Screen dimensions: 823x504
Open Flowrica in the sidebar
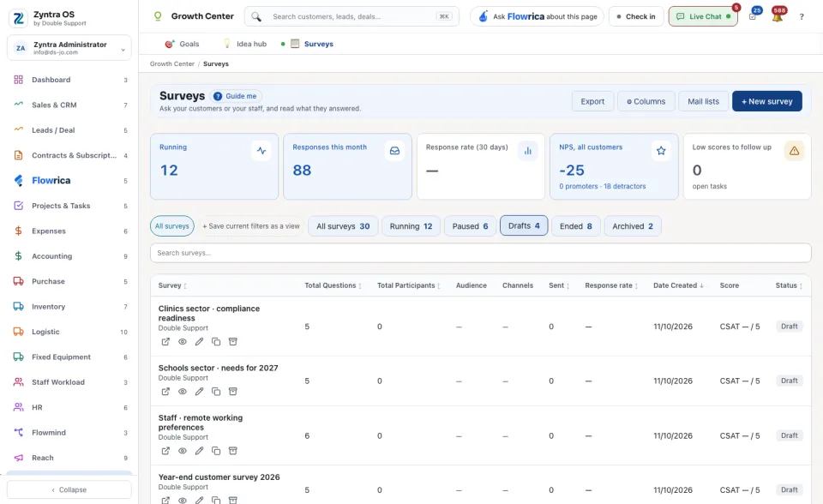69,181
